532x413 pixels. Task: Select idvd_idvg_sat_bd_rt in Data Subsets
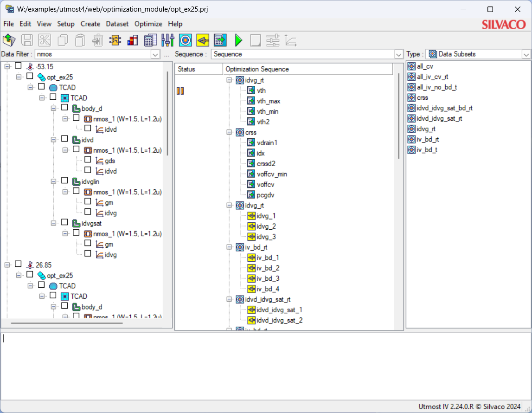click(444, 108)
